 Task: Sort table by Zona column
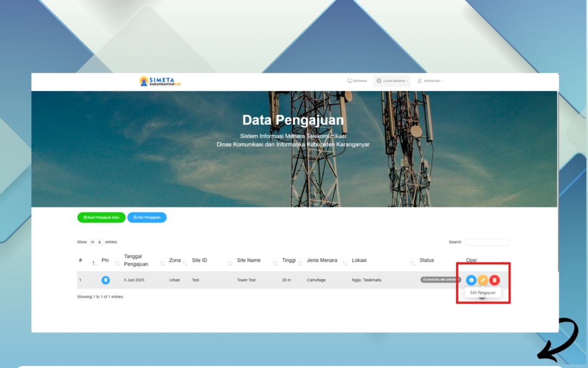click(175, 261)
